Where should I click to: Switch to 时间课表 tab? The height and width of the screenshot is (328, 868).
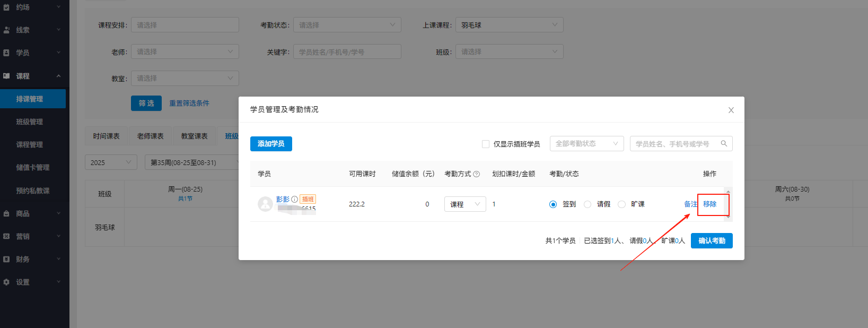coord(107,136)
